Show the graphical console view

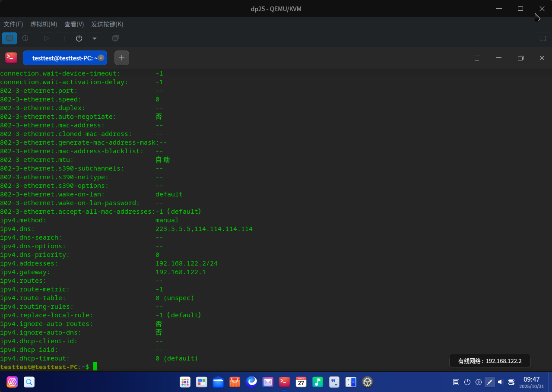[x=10, y=38]
